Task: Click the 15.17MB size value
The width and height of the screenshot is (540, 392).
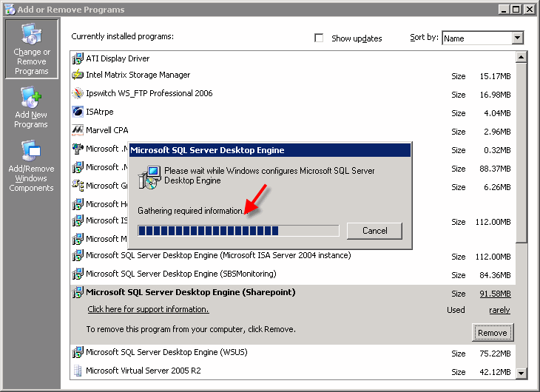Action: 495,76
